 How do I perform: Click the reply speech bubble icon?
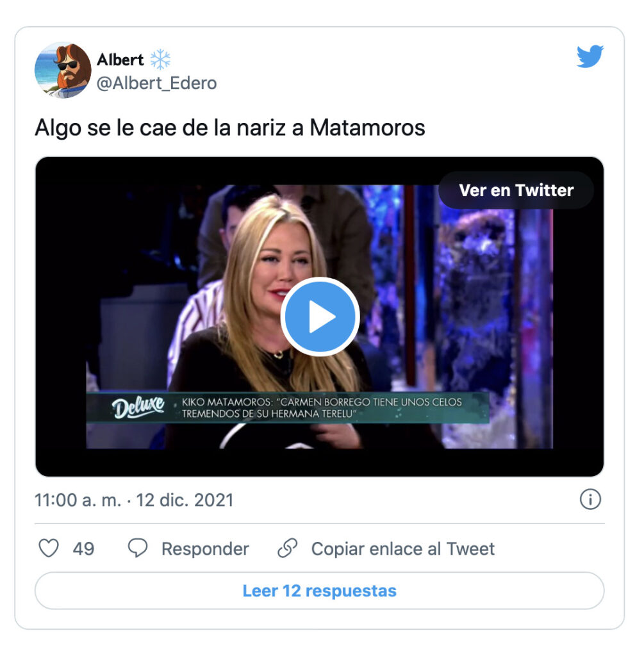[x=138, y=548]
